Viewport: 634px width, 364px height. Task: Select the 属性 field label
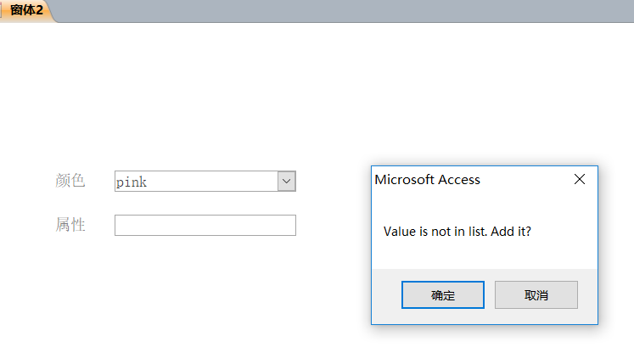tap(70, 225)
